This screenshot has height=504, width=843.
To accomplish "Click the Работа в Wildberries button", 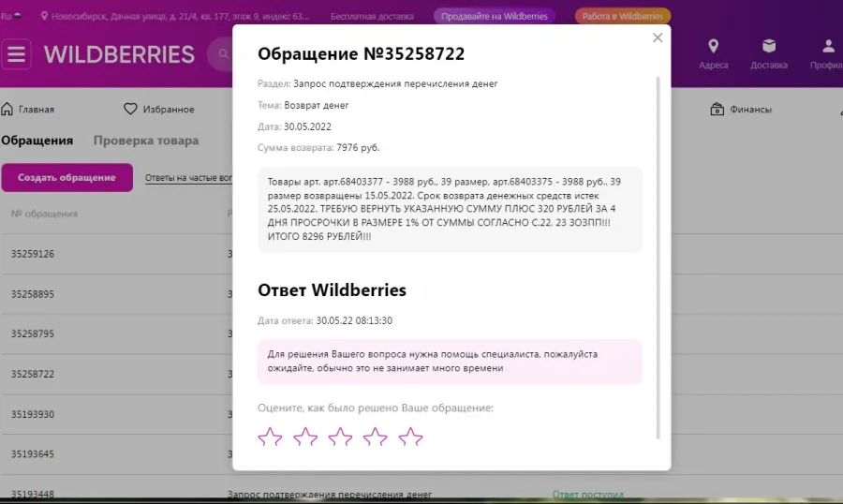I will click(x=623, y=16).
